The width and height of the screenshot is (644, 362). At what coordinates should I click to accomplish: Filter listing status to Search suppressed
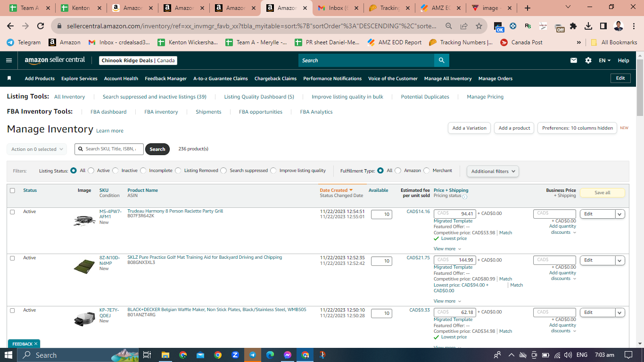[x=223, y=171]
